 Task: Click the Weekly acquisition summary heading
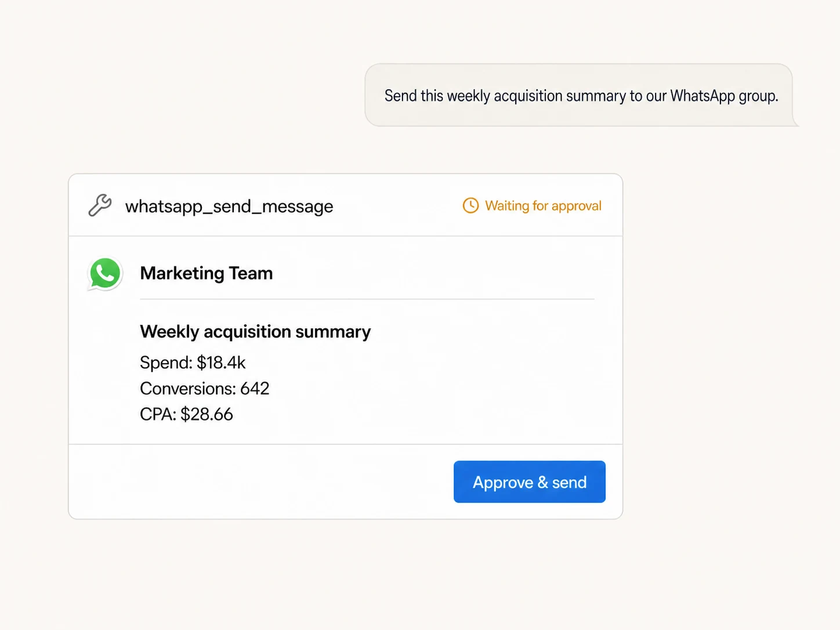pos(255,332)
